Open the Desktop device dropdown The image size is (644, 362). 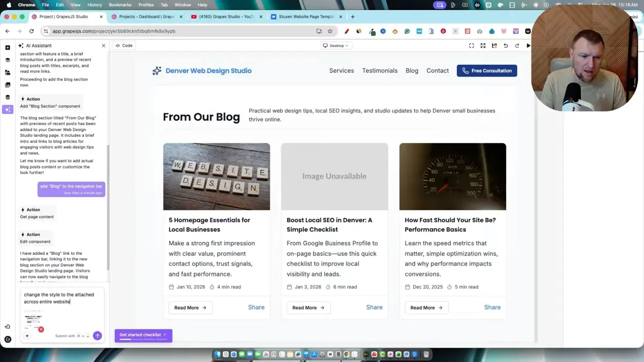click(336, 45)
